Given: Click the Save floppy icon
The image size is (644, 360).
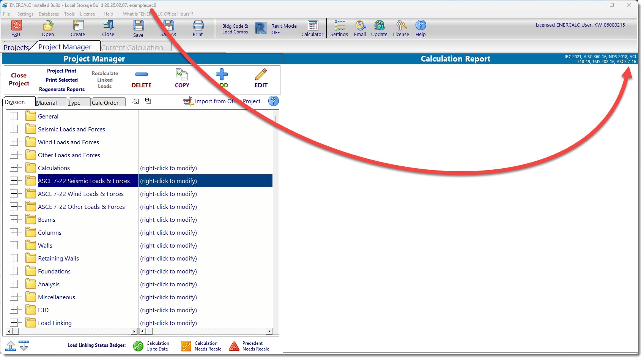Looking at the screenshot, I should [x=139, y=25].
